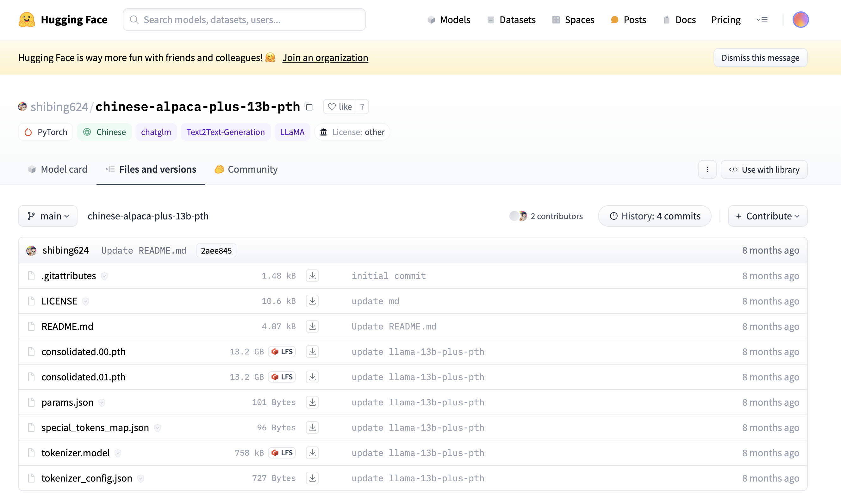Open the 'update md' commit message

pyautogui.click(x=376, y=301)
